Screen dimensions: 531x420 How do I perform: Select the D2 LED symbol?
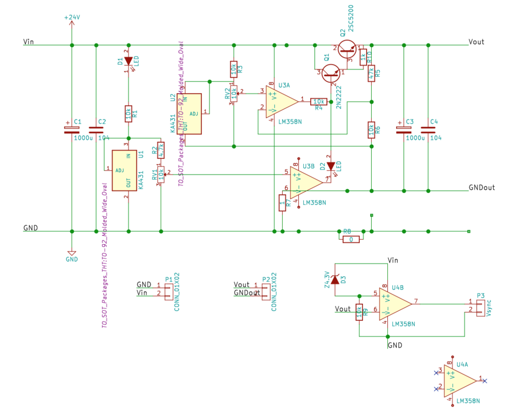pos(331,166)
